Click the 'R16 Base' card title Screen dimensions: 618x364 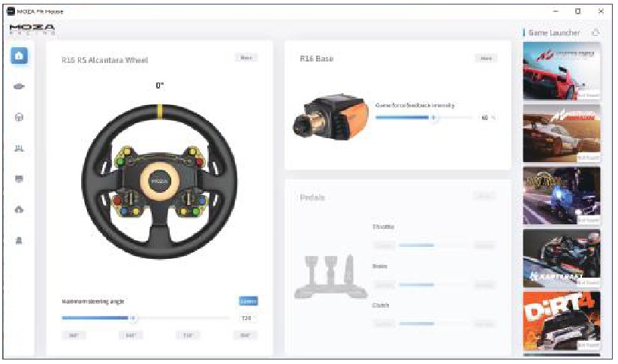click(316, 59)
